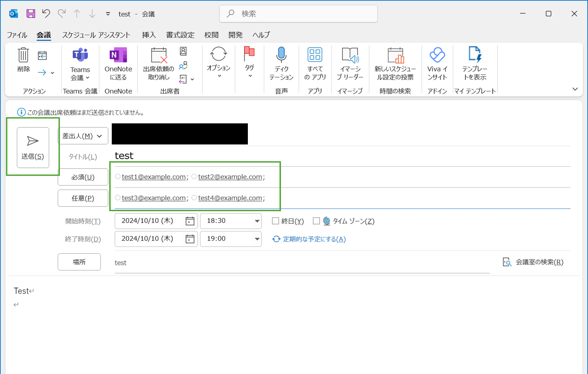The width and height of the screenshot is (588, 374).
Task: Open the address book icon
Action: [183, 51]
